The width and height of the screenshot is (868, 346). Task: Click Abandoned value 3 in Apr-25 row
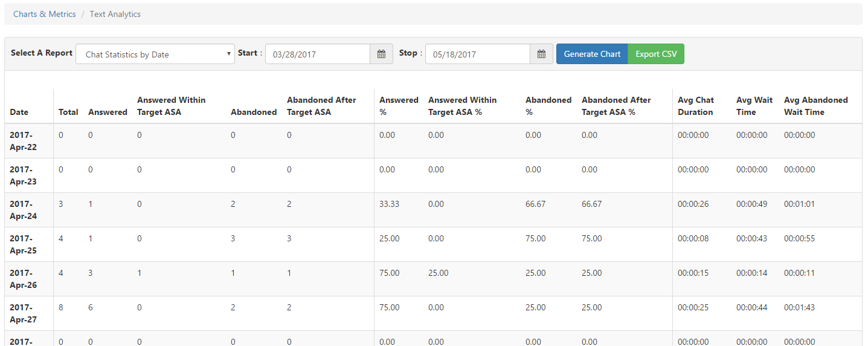(x=233, y=238)
